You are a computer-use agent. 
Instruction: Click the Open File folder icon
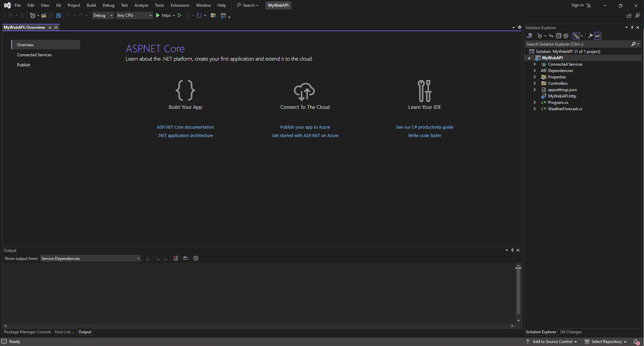(44, 15)
